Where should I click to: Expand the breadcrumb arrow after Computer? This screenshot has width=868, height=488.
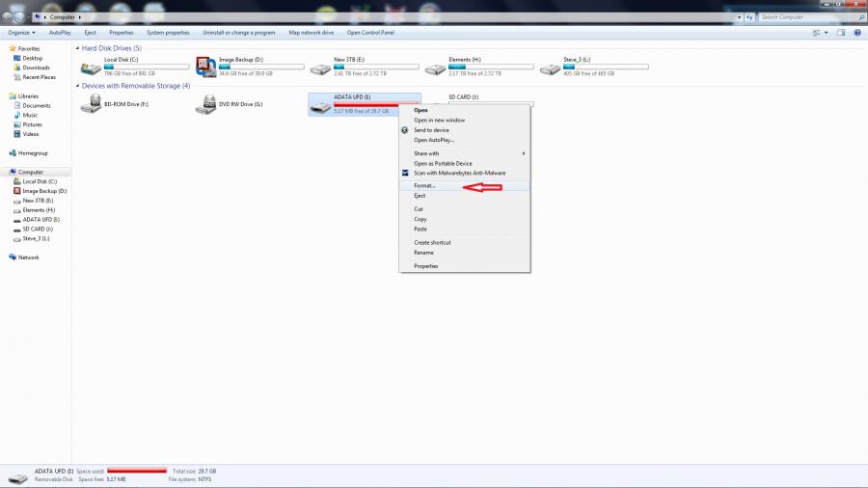(80, 17)
